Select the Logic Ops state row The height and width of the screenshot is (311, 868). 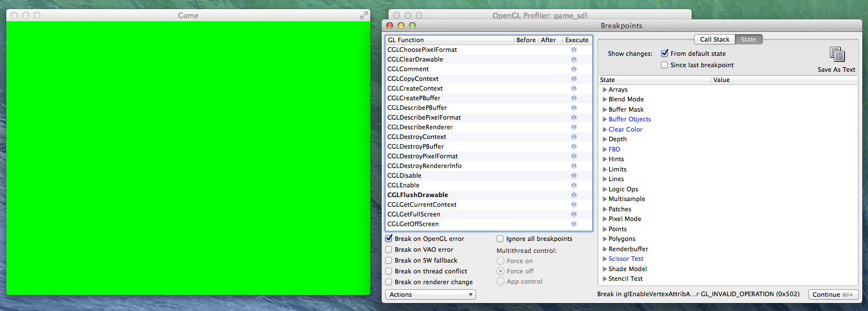pos(728,189)
